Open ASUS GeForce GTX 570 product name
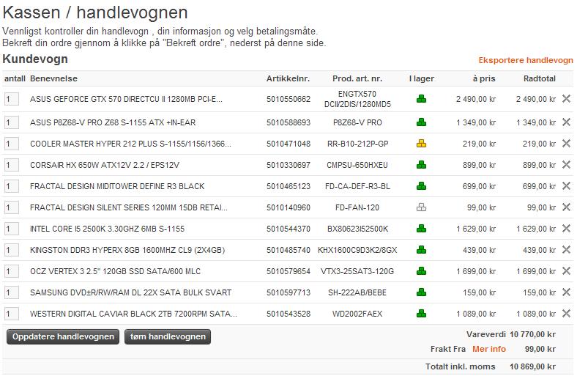 point(126,99)
